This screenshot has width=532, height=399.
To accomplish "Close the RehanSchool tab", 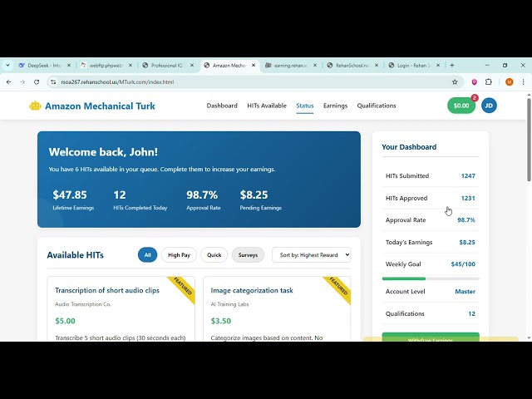I will [377, 65].
